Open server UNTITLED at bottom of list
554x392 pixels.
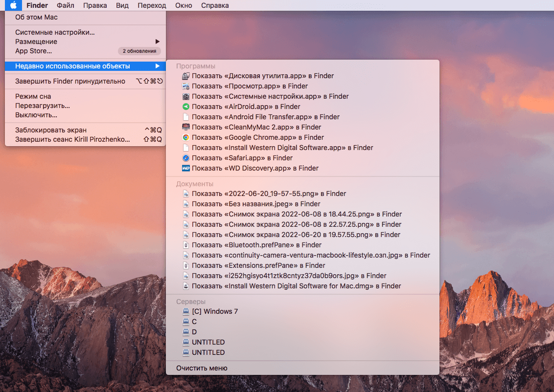(x=208, y=352)
